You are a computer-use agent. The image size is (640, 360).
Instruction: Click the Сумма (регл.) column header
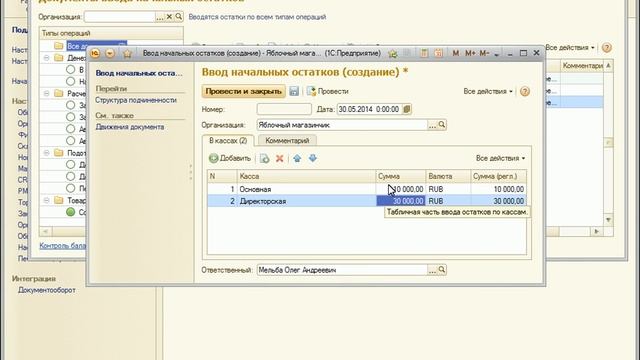[498, 176]
